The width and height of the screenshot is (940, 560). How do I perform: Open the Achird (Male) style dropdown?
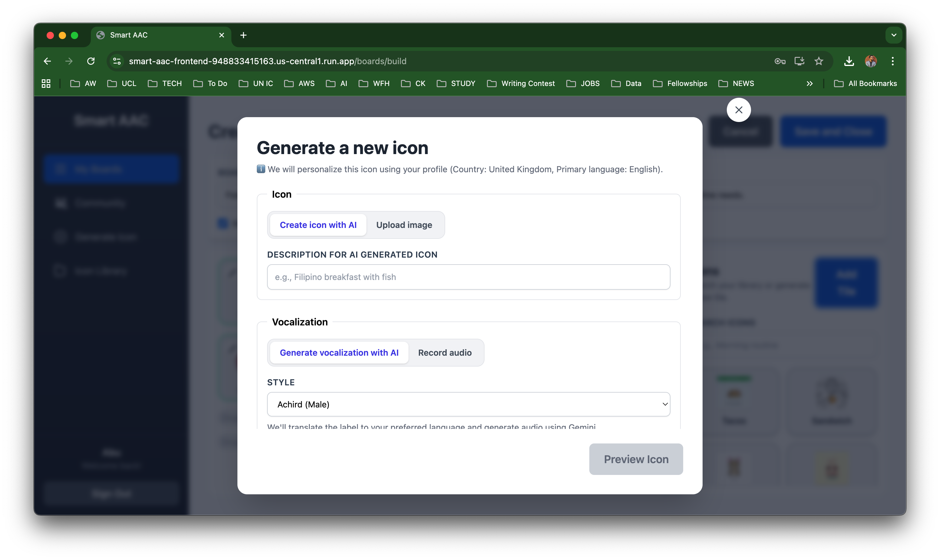[x=468, y=404]
